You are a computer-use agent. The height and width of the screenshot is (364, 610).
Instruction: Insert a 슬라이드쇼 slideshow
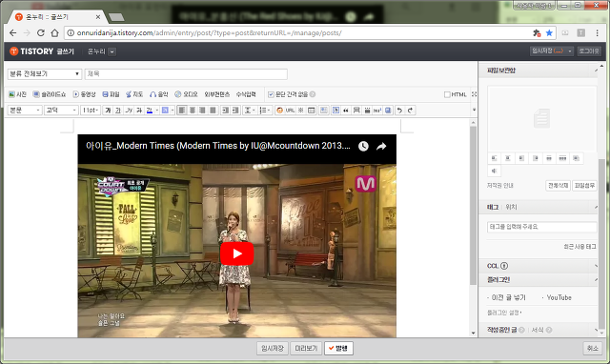pos(50,94)
